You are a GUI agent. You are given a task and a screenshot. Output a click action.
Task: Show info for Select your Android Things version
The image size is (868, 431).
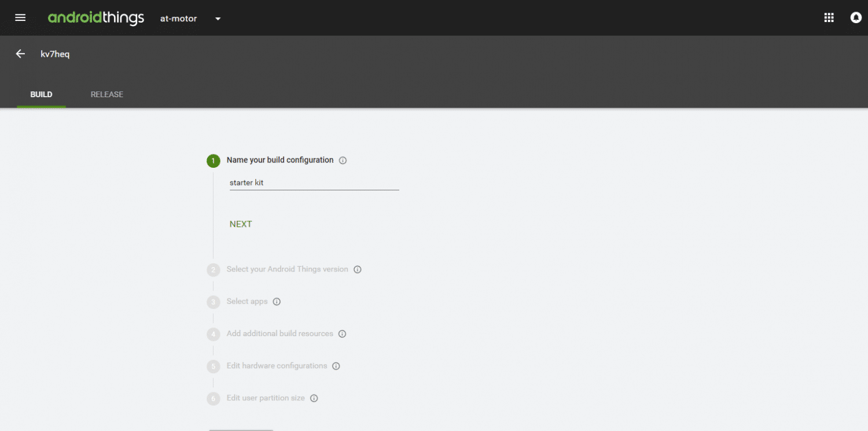pos(358,270)
